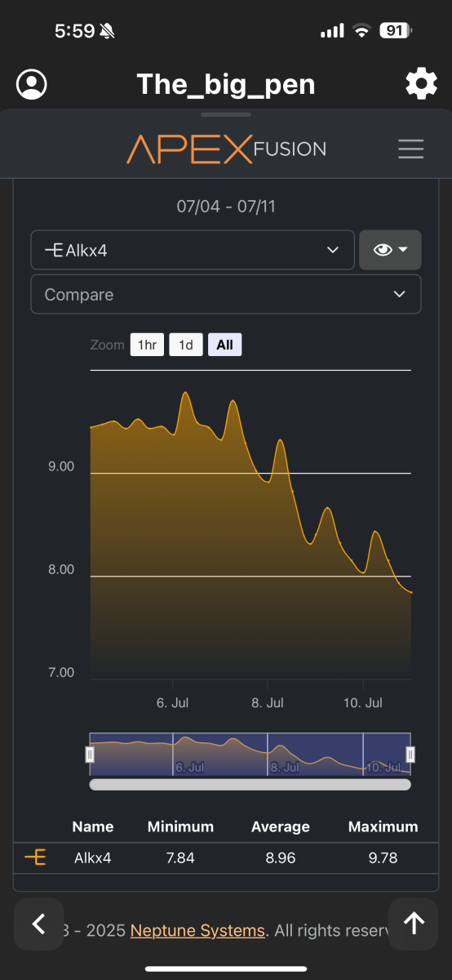
Task: Tap the back arrow button
Action: pyautogui.click(x=38, y=924)
